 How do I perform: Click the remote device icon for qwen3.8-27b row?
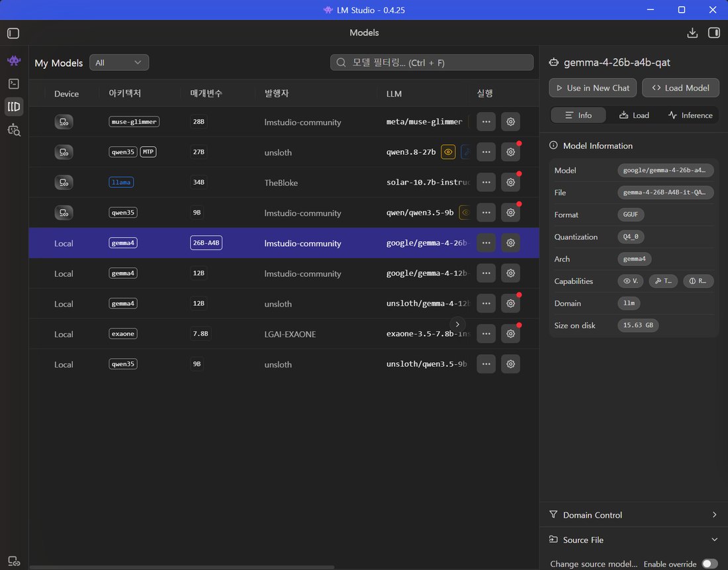click(x=64, y=152)
